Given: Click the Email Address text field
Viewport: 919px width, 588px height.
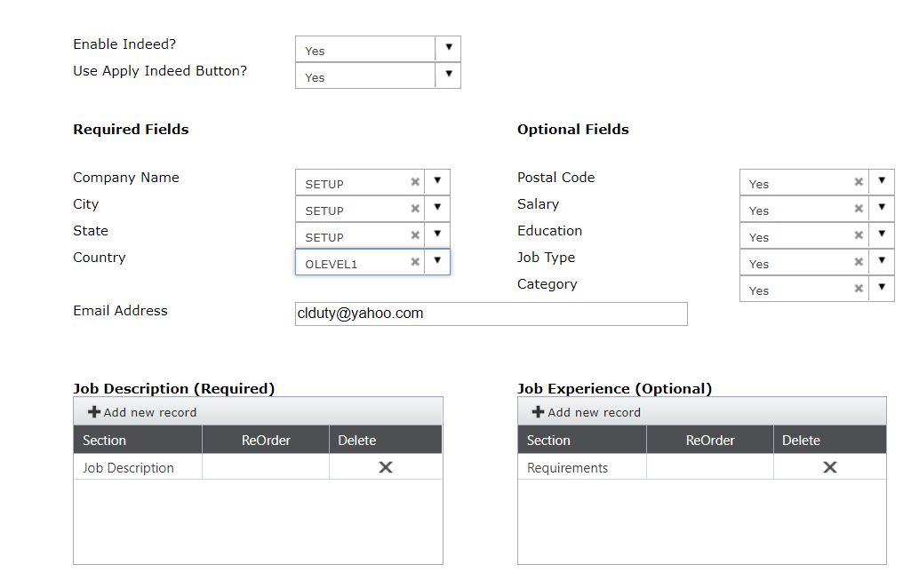Looking at the screenshot, I should pos(491,314).
